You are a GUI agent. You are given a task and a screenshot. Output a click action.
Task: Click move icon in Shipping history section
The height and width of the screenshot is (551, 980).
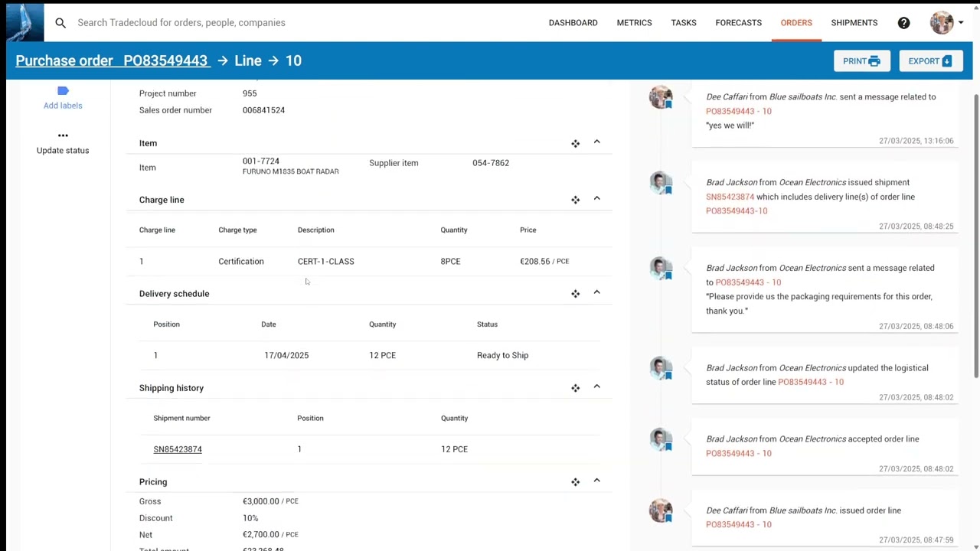click(575, 388)
